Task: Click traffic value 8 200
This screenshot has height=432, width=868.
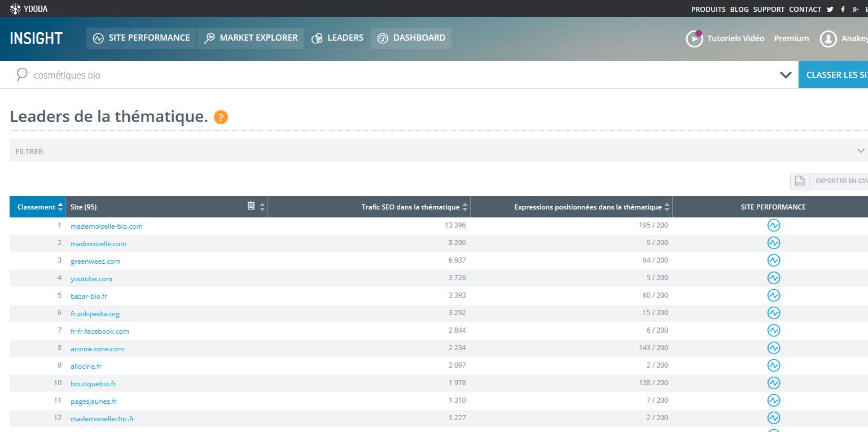Action: 457,243
